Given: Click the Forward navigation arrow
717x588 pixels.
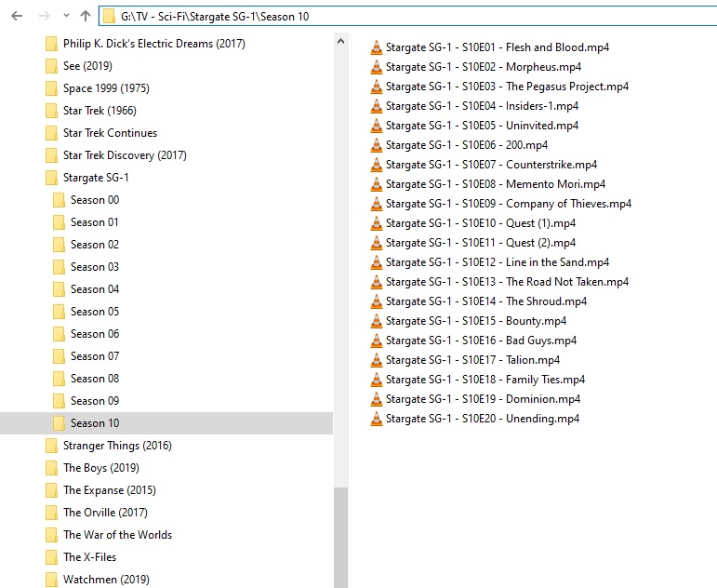Looking at the screenshot, I should click(45, 16).
